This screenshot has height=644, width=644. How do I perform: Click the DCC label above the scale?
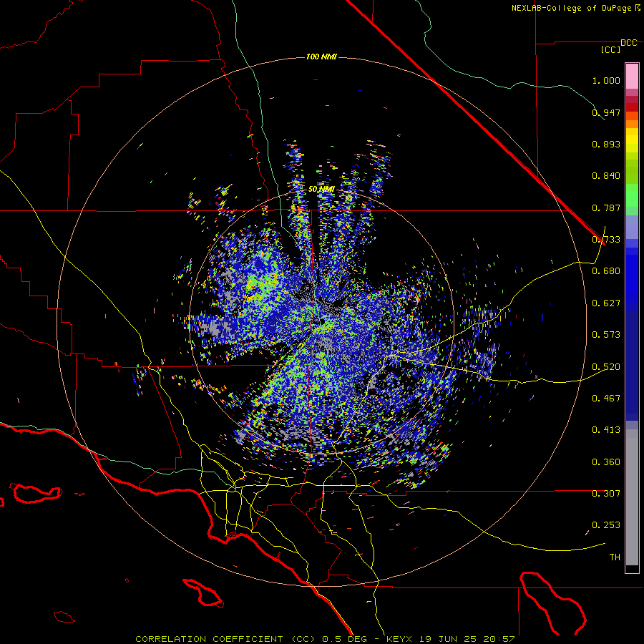point(629,43)
